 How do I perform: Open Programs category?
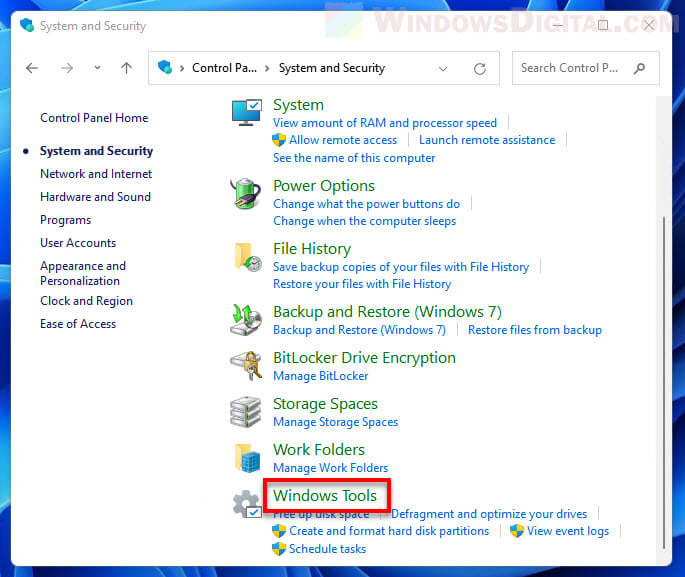(x=66, y=220)
